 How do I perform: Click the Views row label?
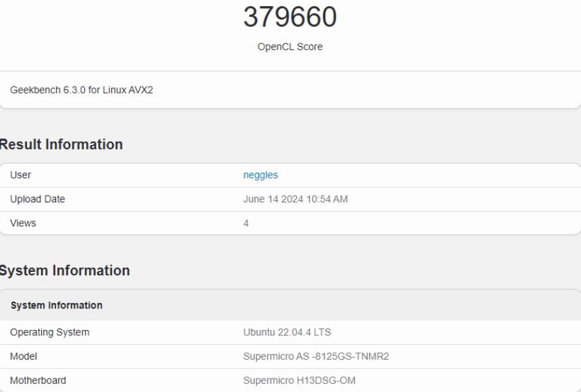point(23,223)
